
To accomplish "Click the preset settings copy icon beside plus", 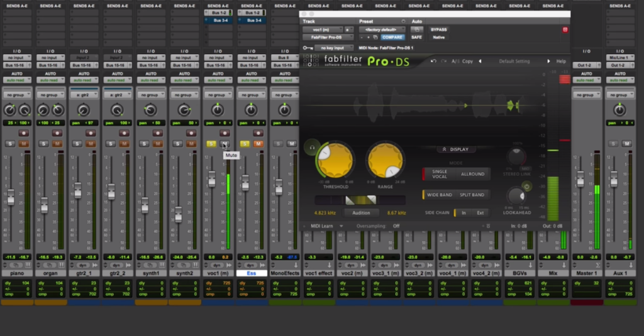I will click(375, 37).
